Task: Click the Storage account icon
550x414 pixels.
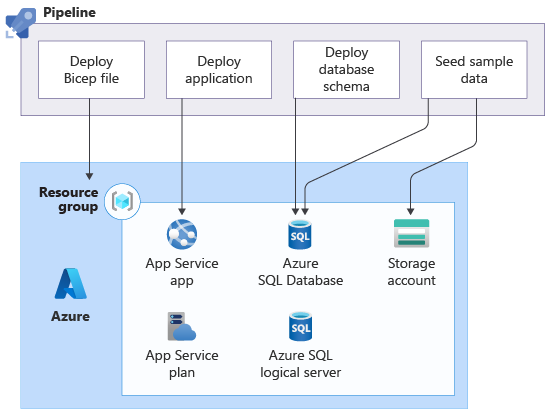Action: 411,233
